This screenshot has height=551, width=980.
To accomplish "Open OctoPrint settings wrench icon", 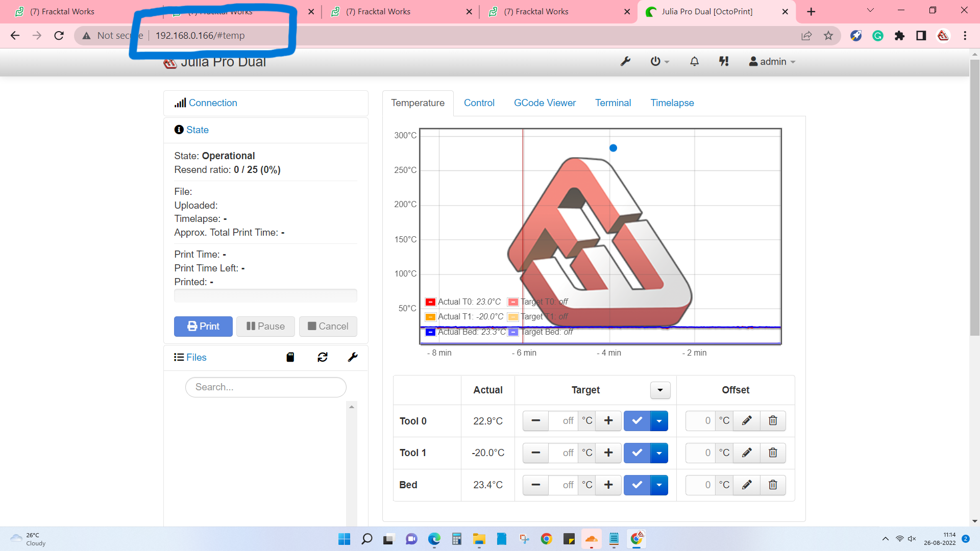I will coord(625,62).
